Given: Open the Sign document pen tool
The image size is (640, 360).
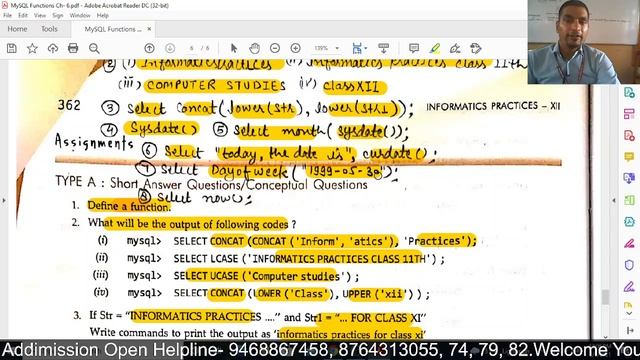Looking at the screenshot, I should point(455,49).
